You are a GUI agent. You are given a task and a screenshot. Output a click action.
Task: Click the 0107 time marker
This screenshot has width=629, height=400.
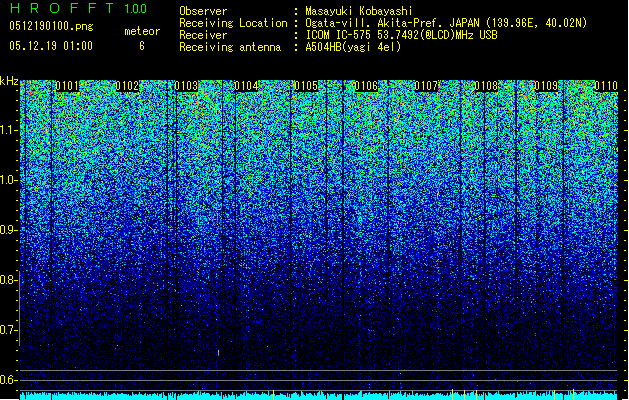coord(426,86)
